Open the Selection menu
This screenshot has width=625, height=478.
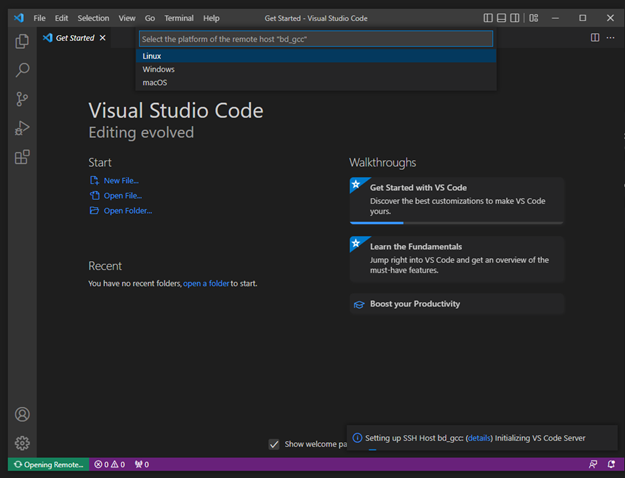tap(93, 18)
